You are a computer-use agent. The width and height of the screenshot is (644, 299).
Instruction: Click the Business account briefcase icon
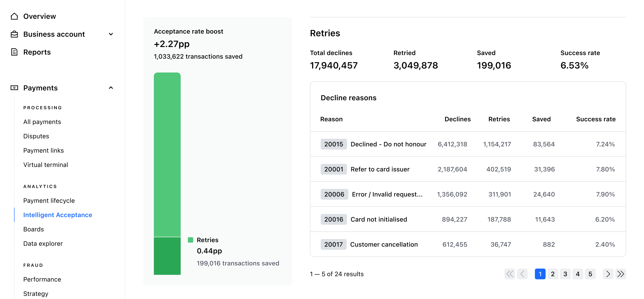pyautogui.click(x=14, y=34)
